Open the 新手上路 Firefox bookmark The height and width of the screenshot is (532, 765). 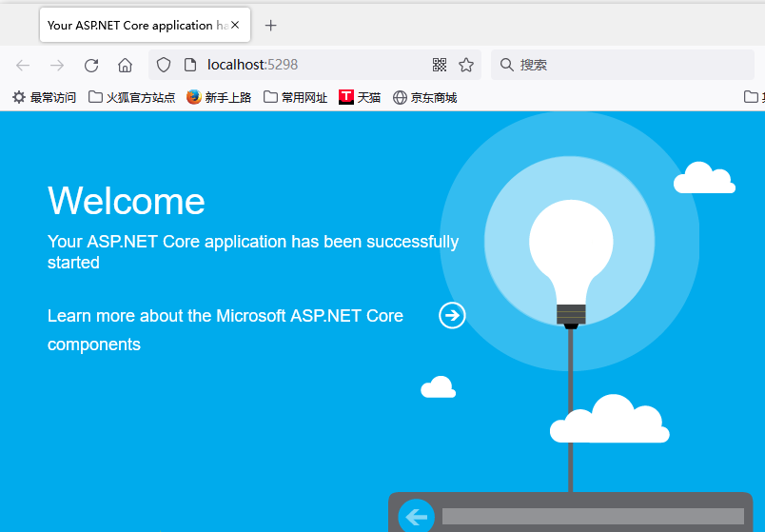click(x=219, y=98)
